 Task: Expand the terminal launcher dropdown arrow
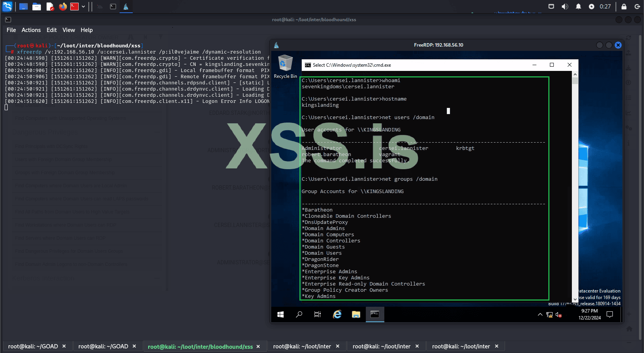click(x=83, y=7)
